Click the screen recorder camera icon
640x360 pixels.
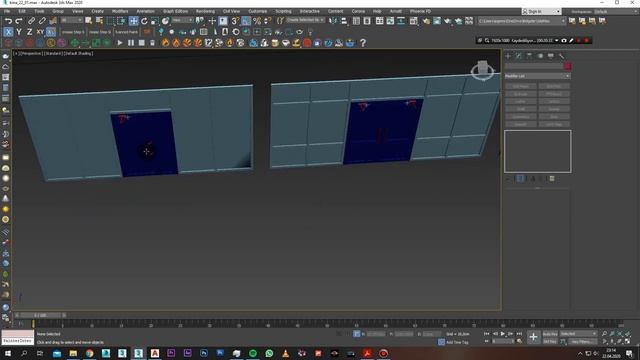tap(564, 40)
